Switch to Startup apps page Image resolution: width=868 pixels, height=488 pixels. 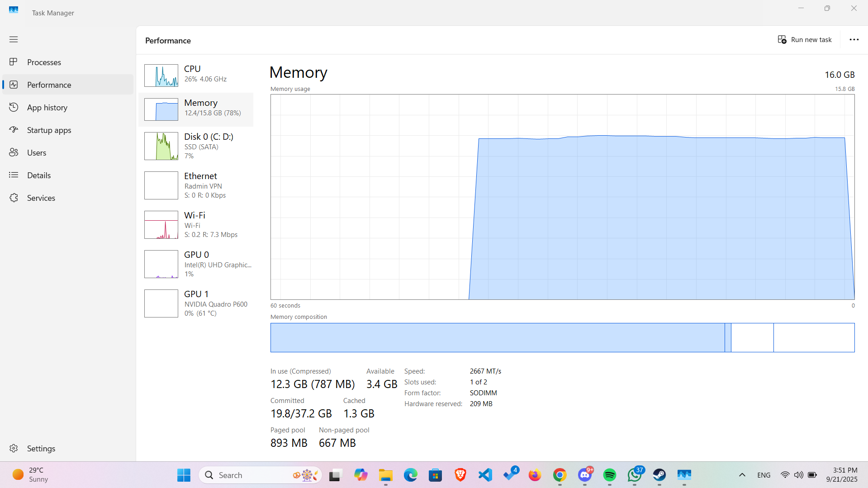(68, 130)
